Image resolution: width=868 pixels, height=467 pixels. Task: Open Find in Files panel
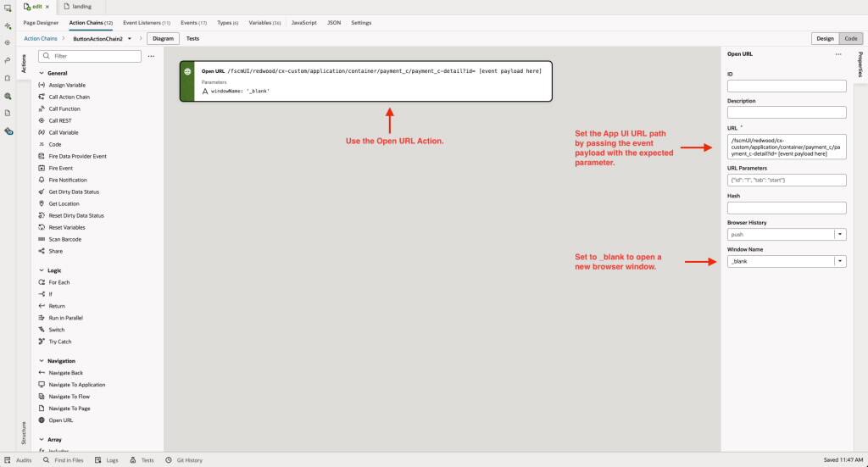pyautogui.click(x=63, y=460)
